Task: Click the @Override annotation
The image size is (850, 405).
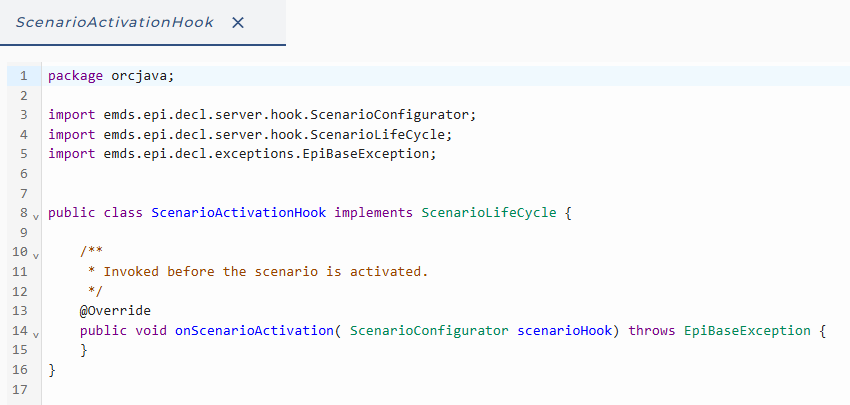Action: [115, 311]
